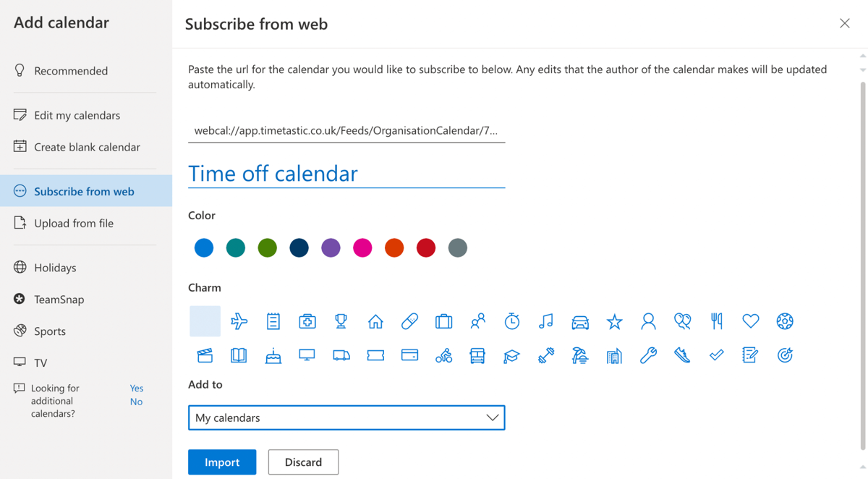
Task: Choose the wrench charm icon
Action: (648, 355)
